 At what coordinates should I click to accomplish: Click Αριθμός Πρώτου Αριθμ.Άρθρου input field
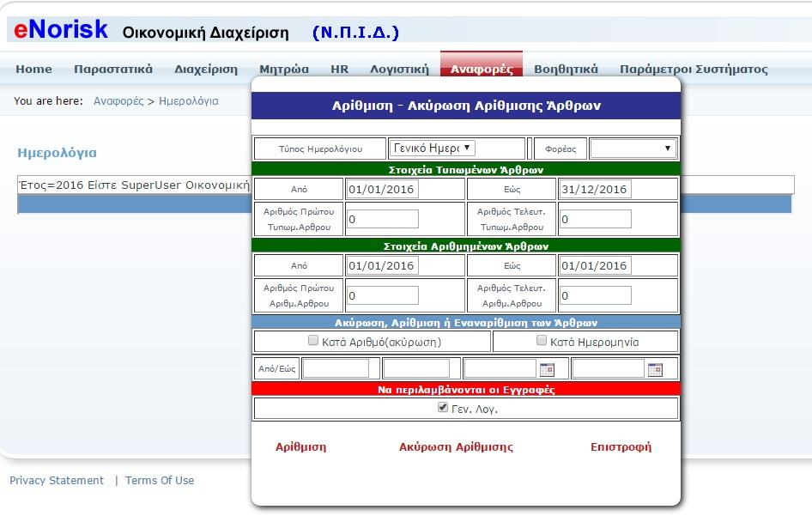pos(382,295)
